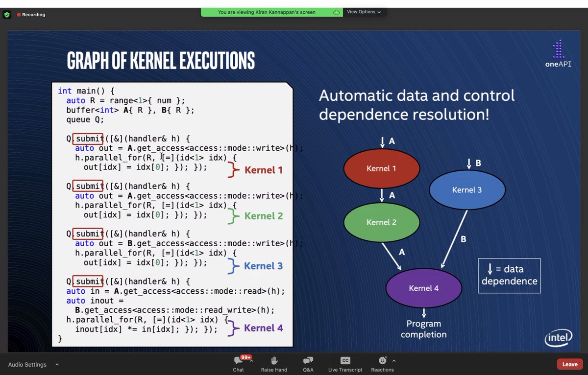Image resolution: width=588 pixels, height=375 pixels.
Task: Expand the Reactions caret
Action: coord(394,360)
